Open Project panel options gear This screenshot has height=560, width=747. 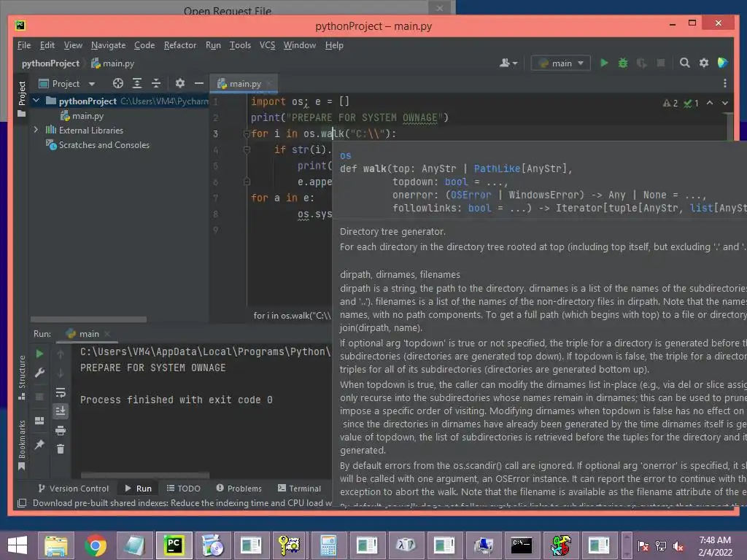click(179, 83)
